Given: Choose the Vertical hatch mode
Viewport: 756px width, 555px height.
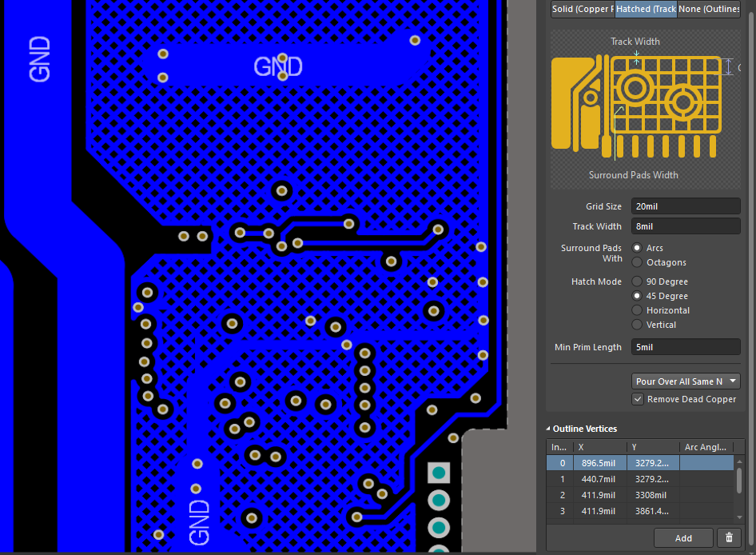Looking at the screenshot, I should (637, 325).
